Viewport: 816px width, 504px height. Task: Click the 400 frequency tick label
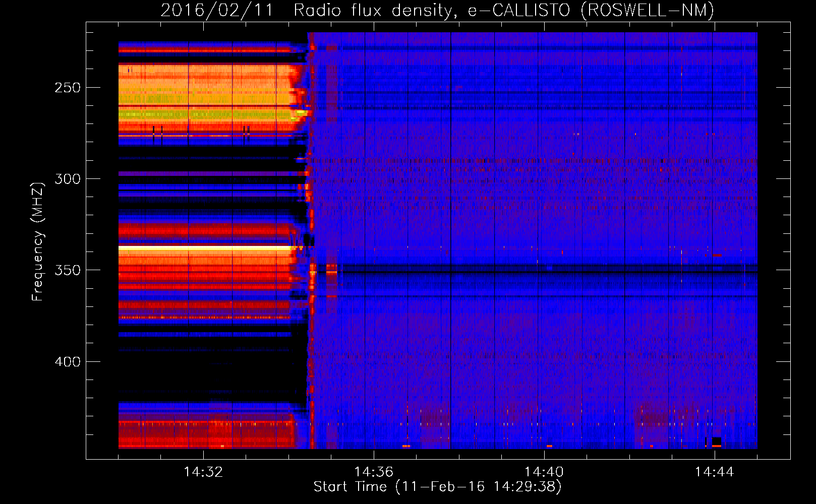click(68, 362)
